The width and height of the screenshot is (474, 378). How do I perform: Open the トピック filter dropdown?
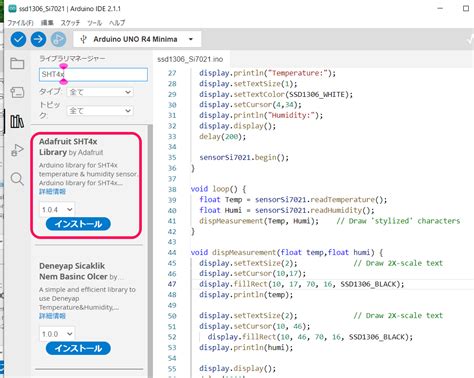click(100, 111)
